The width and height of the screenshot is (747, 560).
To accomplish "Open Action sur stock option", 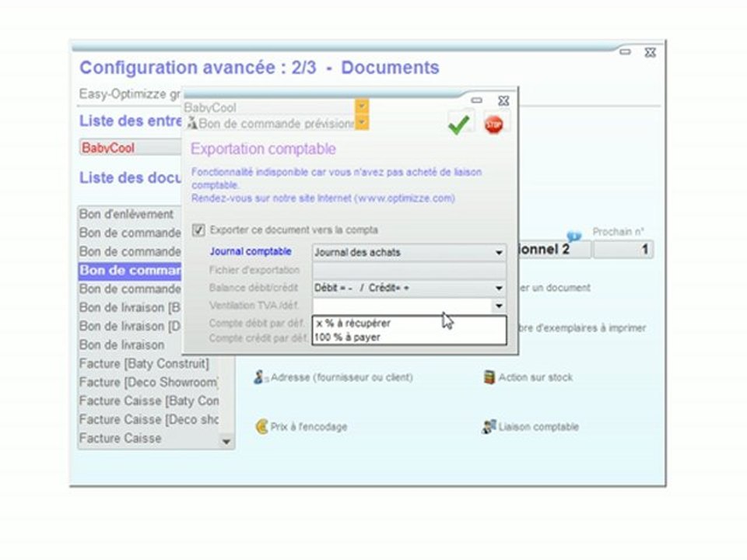I will point(528,378).
